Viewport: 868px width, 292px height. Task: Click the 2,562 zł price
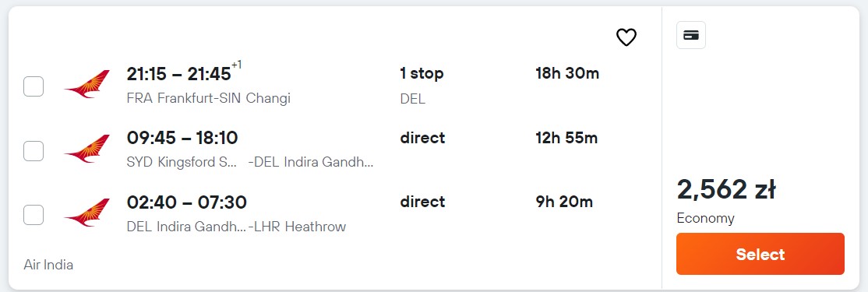point(725,190)
